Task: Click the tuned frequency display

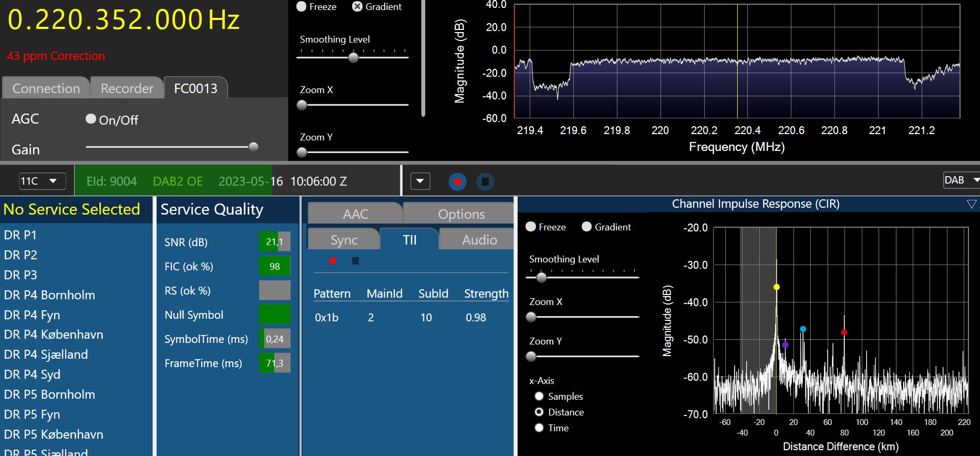Action: (123, 20)
